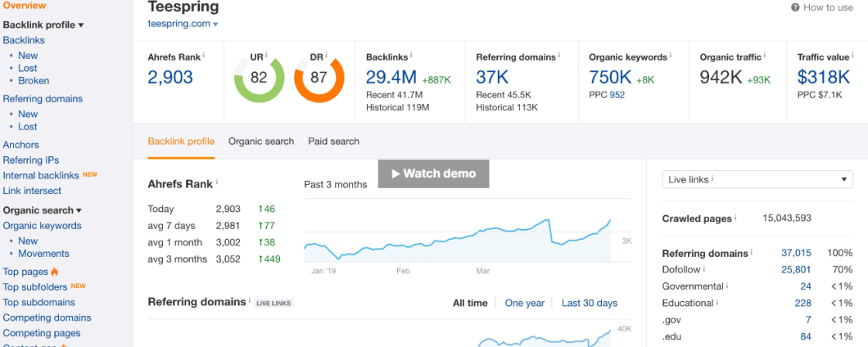Open the Live links dropdown

tap(757, 180)
